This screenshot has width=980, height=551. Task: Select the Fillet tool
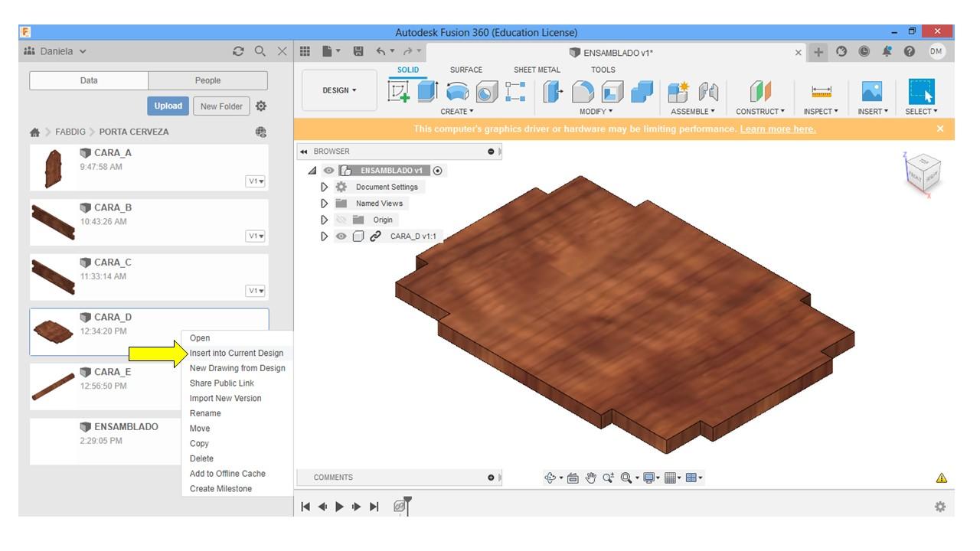[583, 92]
